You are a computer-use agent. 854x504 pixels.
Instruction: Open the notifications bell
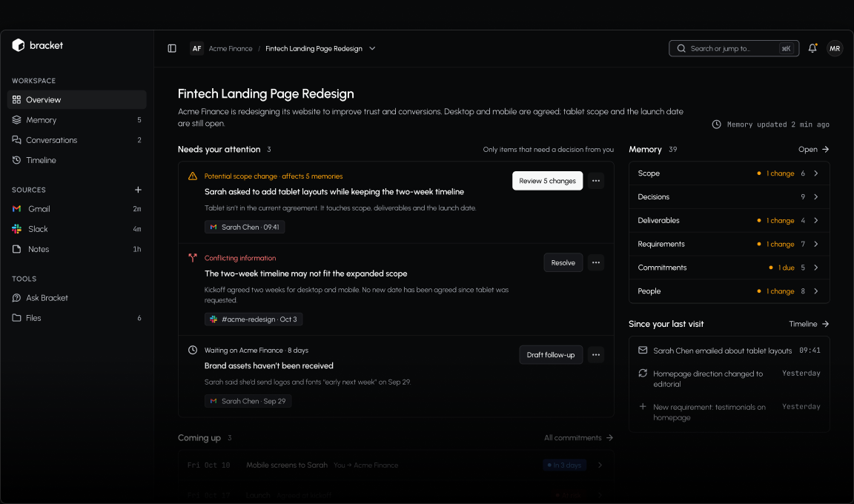pyautogui.click(x=812, y=48)
